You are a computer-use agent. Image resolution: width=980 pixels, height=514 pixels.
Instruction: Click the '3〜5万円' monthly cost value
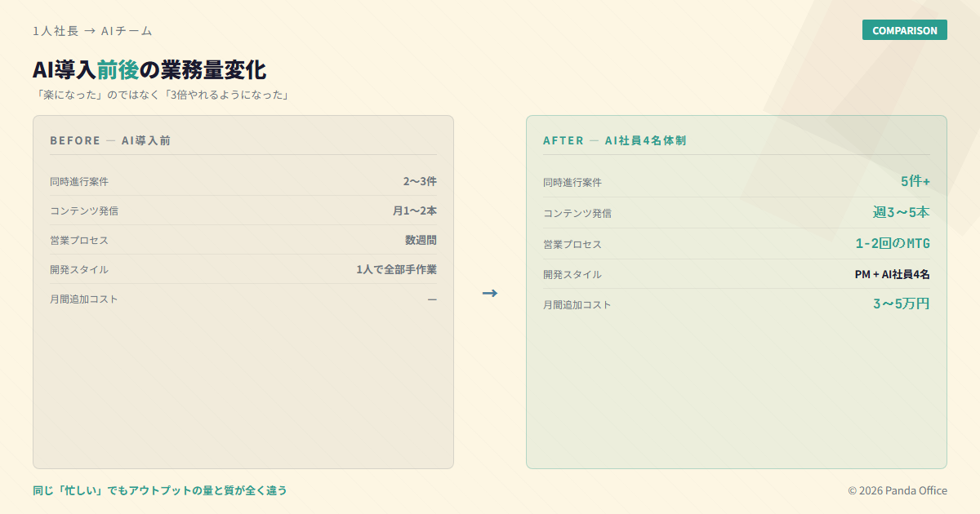click(x=901, y=304)
